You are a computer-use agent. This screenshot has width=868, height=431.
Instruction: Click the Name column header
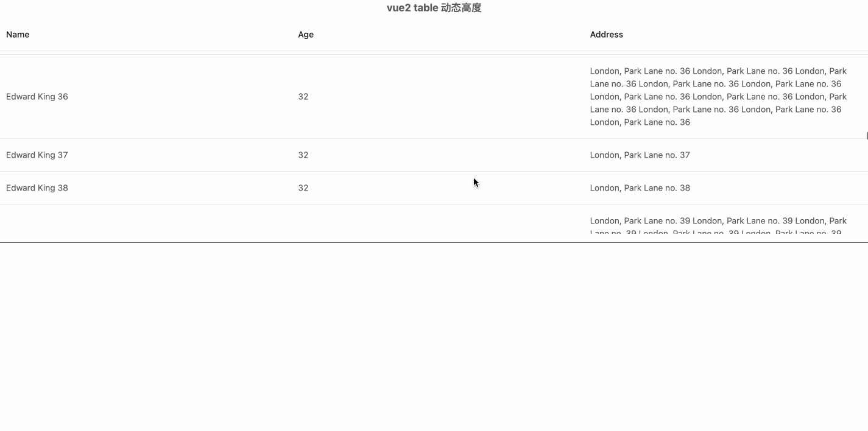tap(18, 35)
